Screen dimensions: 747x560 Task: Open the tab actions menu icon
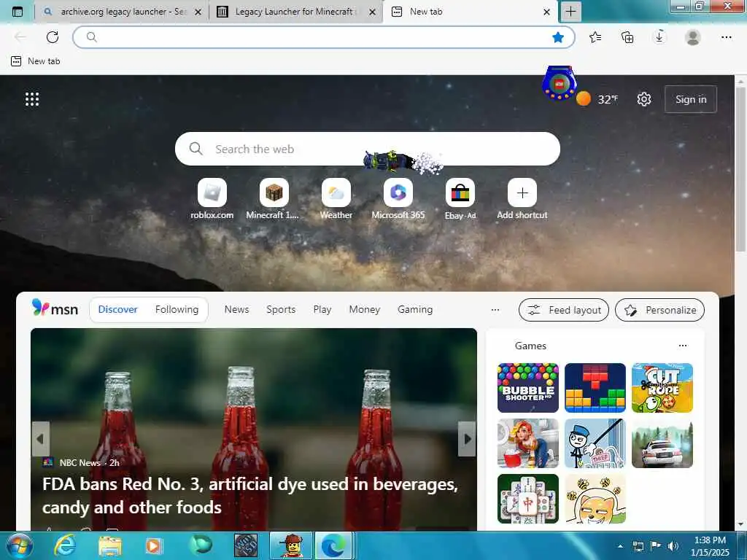point(18,12)
